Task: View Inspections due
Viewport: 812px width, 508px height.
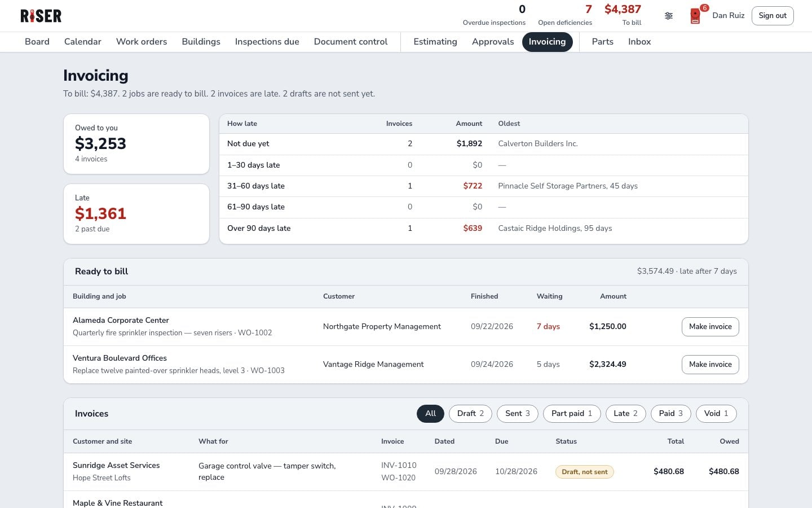Action: 267,42
